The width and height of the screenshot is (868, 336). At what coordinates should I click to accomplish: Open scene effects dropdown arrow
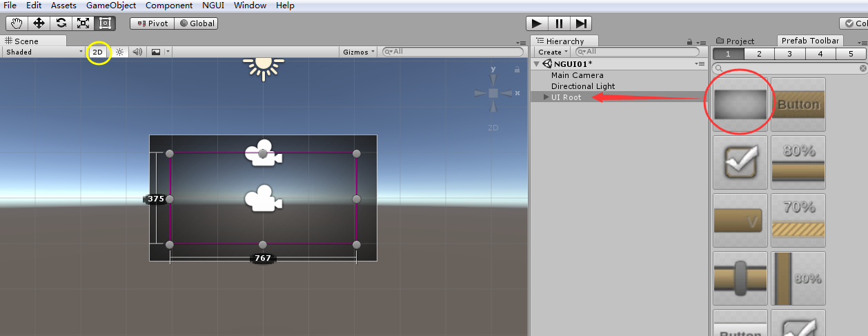pos(168,52)
